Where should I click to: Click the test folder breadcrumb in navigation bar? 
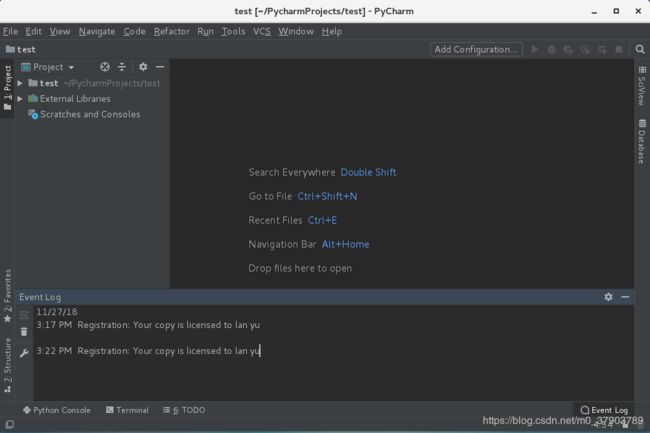click(x=21, y=49)
